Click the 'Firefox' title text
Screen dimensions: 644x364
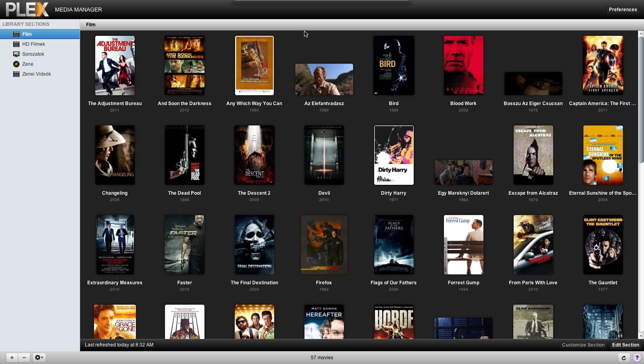[x=324, y=283]
